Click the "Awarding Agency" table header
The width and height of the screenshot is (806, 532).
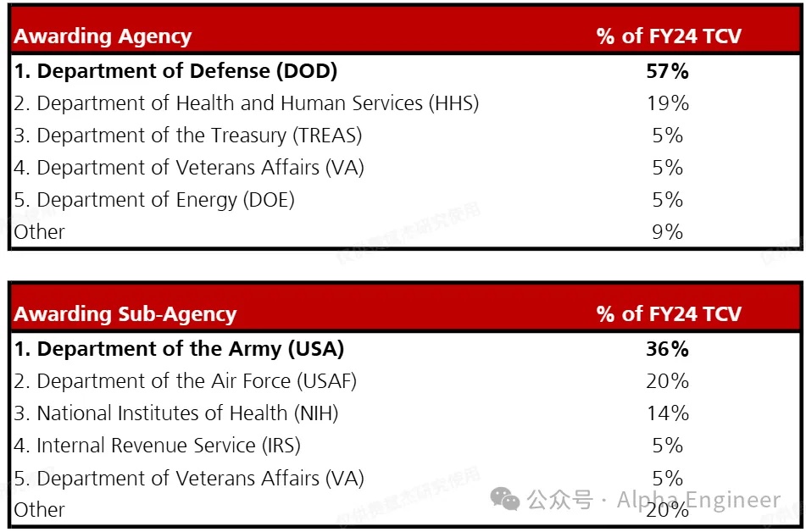(103, 36)
